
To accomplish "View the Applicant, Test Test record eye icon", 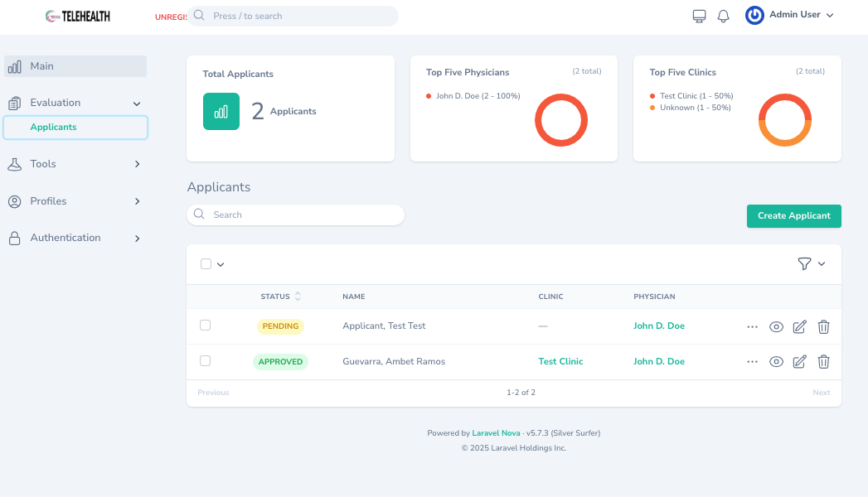I will 776,326.
